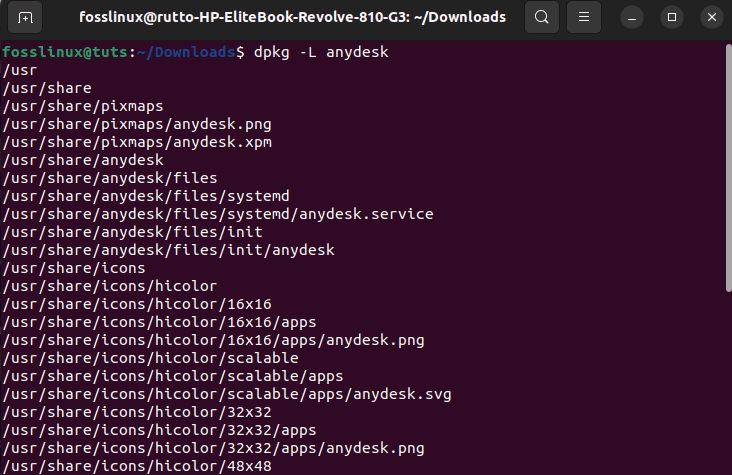
Task: Maximize the terminal window
Action: coord(672,18)
